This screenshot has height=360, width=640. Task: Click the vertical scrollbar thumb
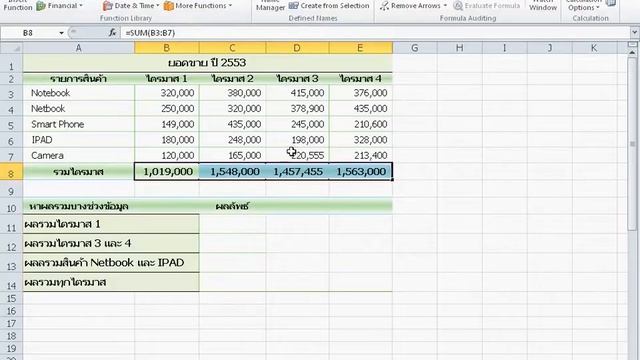point(632,144)
